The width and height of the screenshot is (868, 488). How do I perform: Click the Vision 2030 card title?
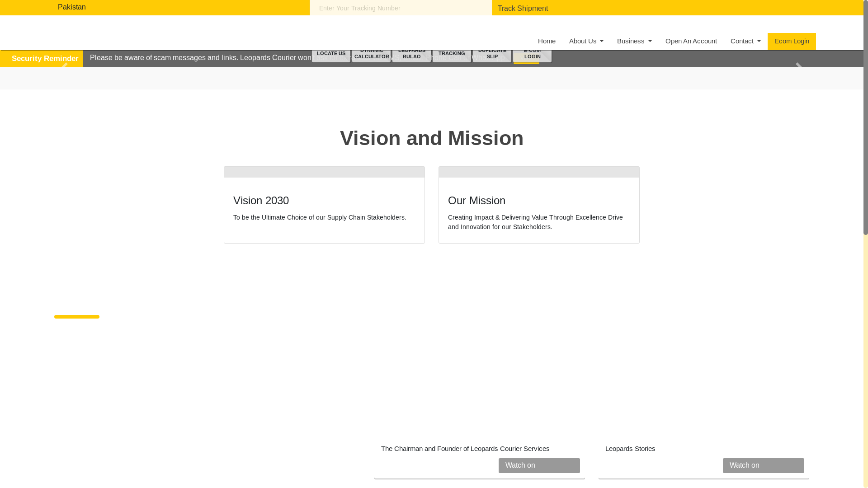[261, 200]
